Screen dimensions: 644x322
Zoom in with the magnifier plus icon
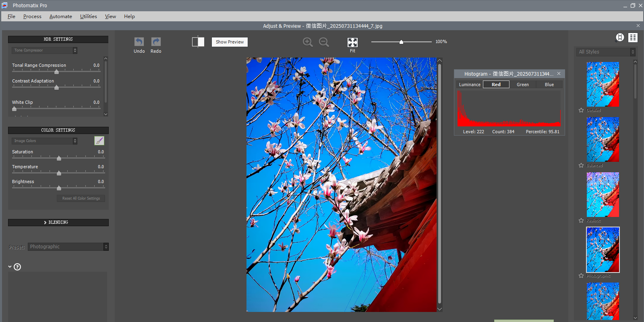tap(308, 42)
